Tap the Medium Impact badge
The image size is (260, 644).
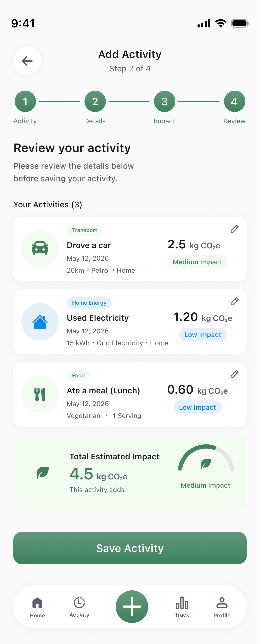pyautogui.click(x=197, y=262)
